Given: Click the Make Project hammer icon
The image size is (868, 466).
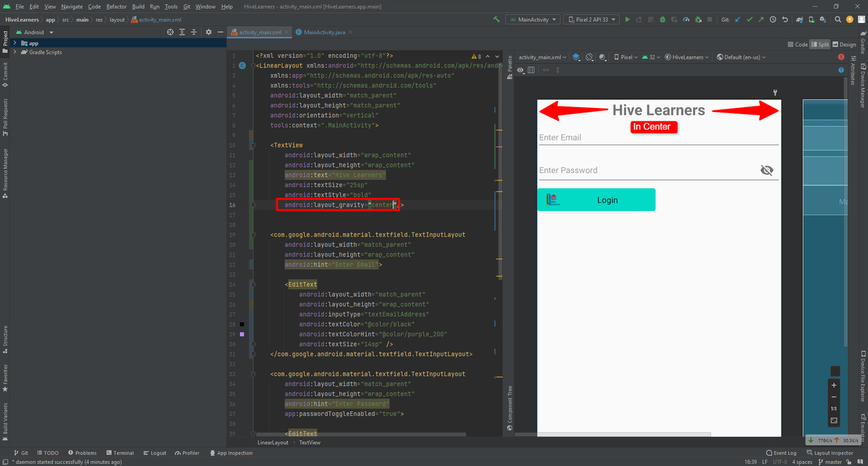Looking at the screenshot, I should (496, 20).
